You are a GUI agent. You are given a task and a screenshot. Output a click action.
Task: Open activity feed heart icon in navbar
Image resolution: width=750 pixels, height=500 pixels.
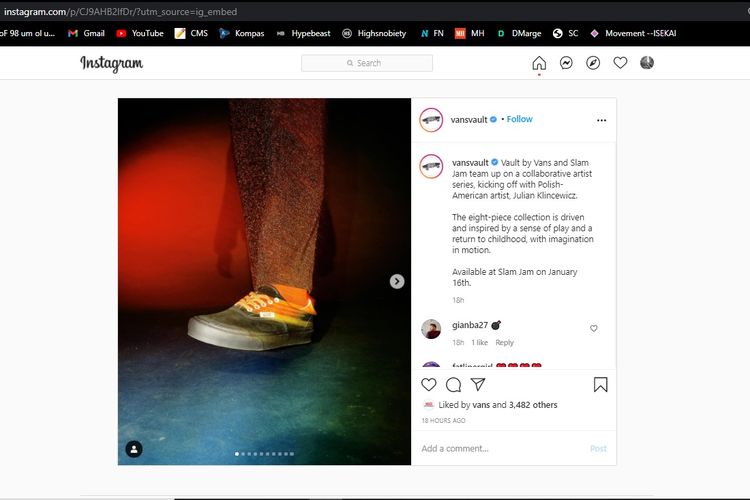tap(620, 63)
